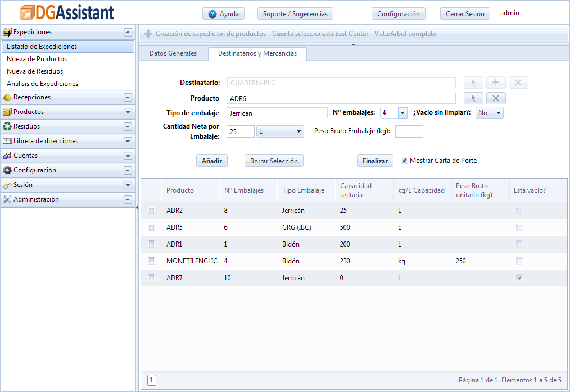This screenshot has height=392, width=570.
Task: Click the Cantidad Neta por Embalaje field
Action: pos(240,131)
